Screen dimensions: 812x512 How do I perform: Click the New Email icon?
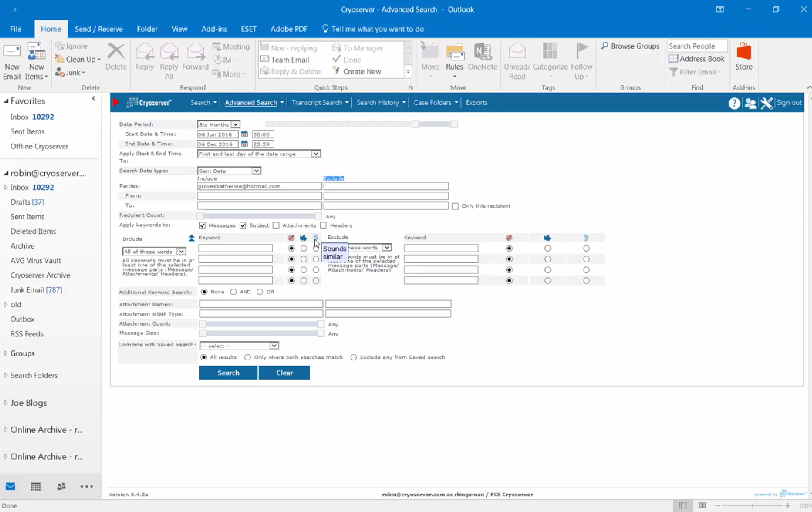12,52
